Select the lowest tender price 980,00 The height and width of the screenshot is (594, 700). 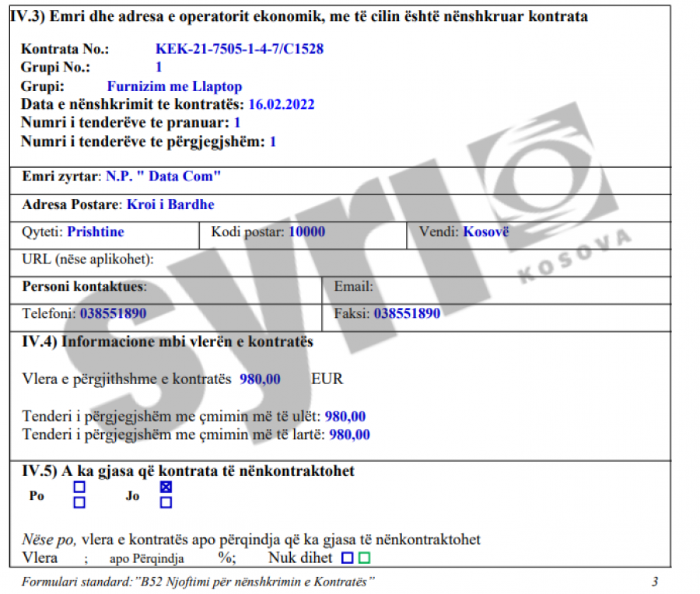point(345,417)
